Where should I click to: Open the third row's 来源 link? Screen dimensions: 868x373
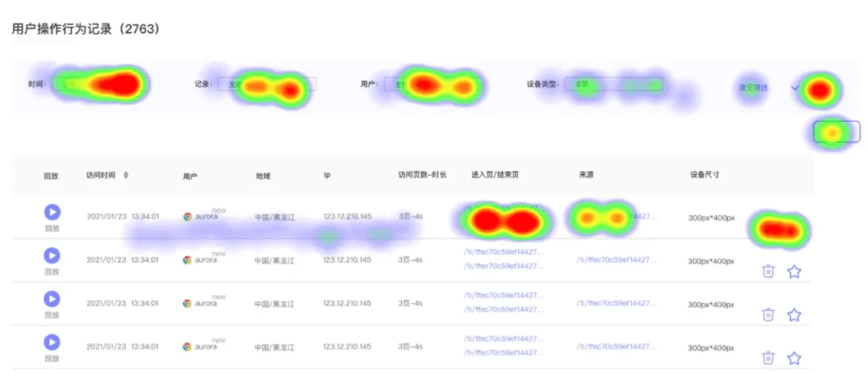pyautogui.click(x=617, y=303)
